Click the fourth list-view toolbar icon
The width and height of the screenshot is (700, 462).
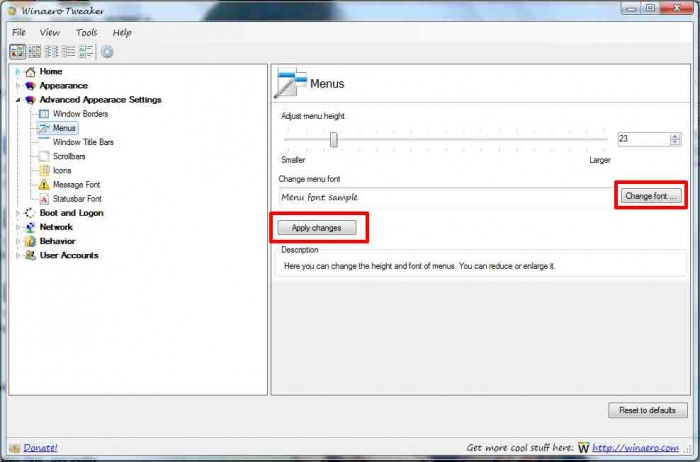(x=68, y=52)
